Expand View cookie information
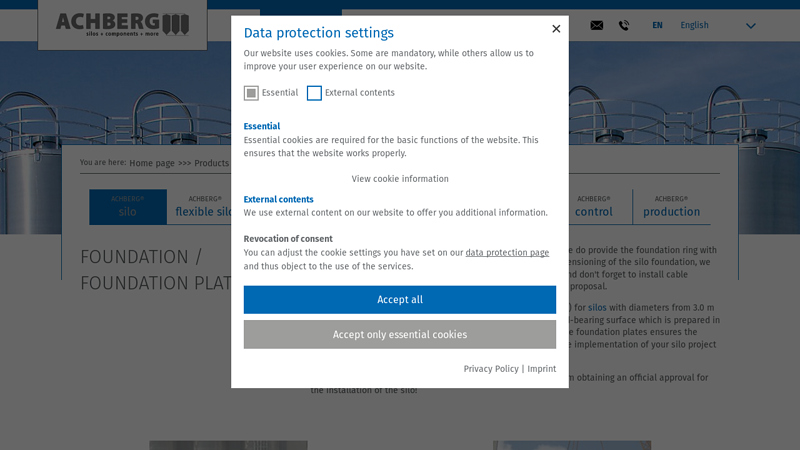Viewport: 800px width, 450px height. tap(400, 179)
